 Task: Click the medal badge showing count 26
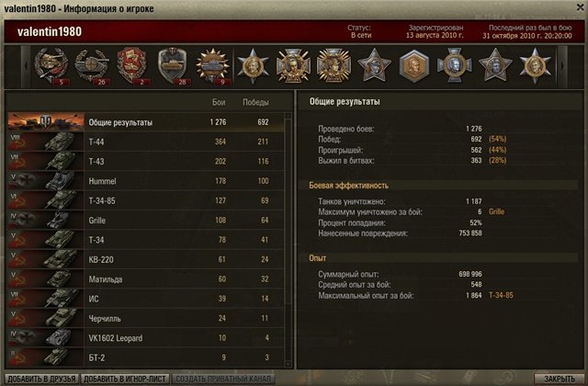(92, 66)
